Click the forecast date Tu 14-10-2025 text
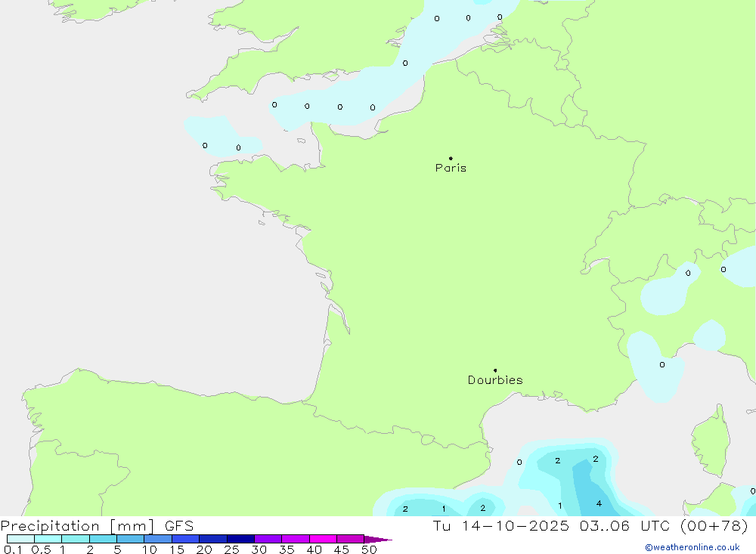The width and height of the screenshot is (756, 554). pos(500,525)
